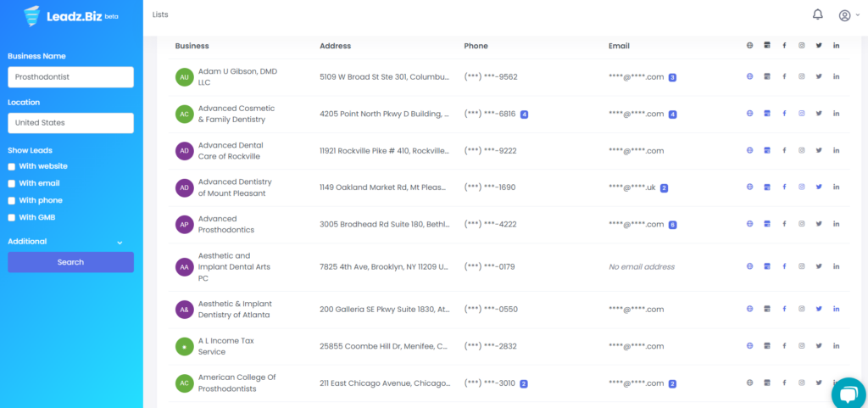Click the Leadz.Biz logo

point(71,16)
